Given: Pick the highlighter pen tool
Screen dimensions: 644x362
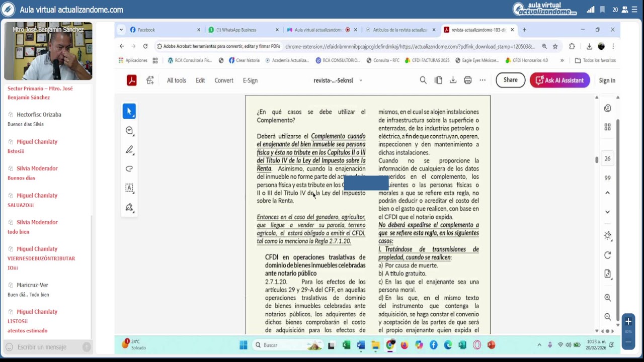Looking at the screenshot, I should coord(129,150).
